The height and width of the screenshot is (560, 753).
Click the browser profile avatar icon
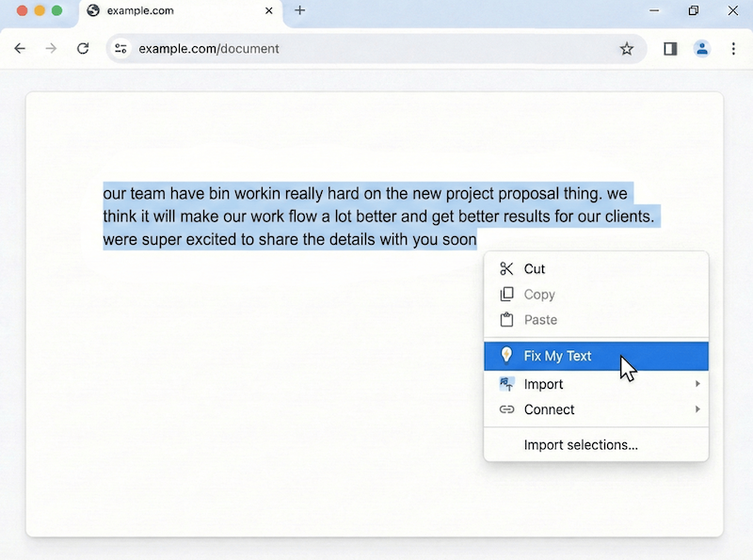pos(702,48)
